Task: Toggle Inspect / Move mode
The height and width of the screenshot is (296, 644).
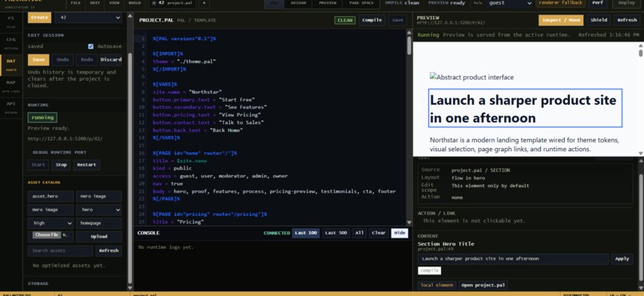Action: (x=561, y=20)
